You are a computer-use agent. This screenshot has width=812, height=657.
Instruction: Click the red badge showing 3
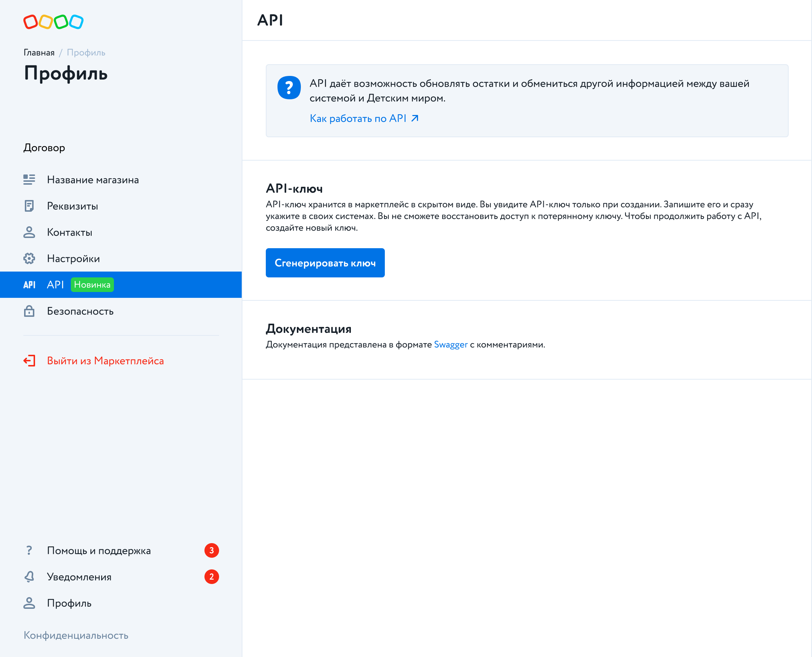pyautogui.click(x=212, y=550)
